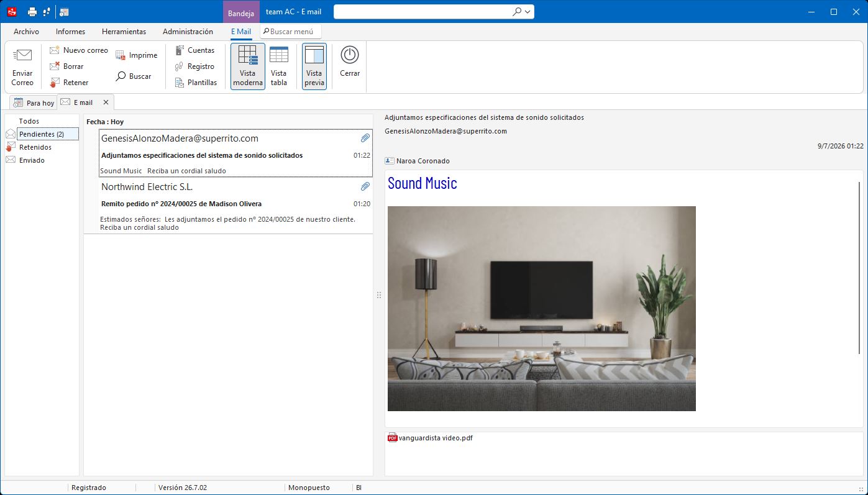Open the Herramientas menu
Viewport: 868px width, 495px height.
coord(124,32)
